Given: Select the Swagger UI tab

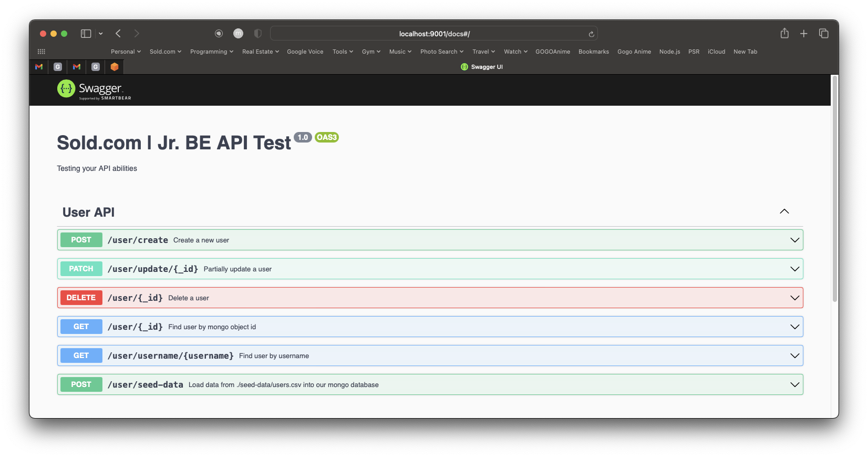Looking at the screenshot, I should [481, 67].
